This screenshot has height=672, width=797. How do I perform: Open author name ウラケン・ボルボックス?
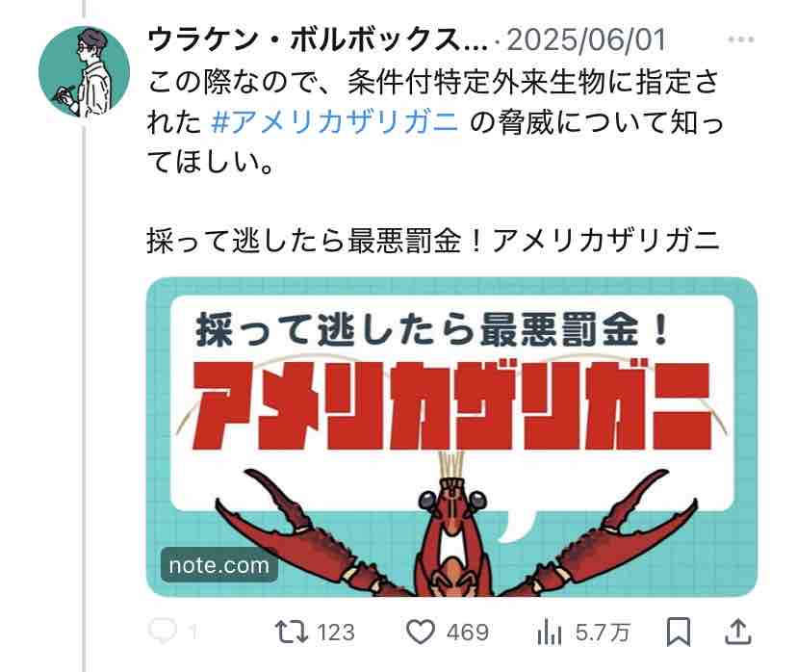click(x=318, y=39)
